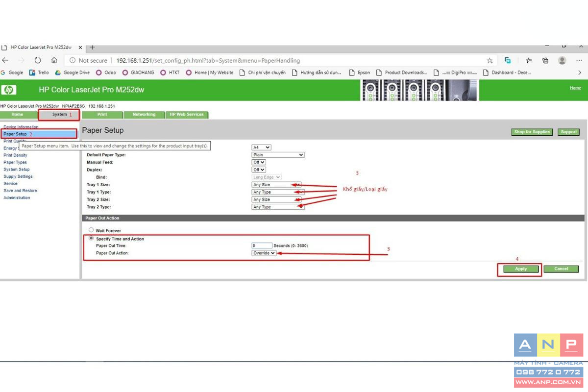The height and width of the screenshot is (392, 588).
Task: Open the Default Paper Type dropdown
Action: pos(278,155)
